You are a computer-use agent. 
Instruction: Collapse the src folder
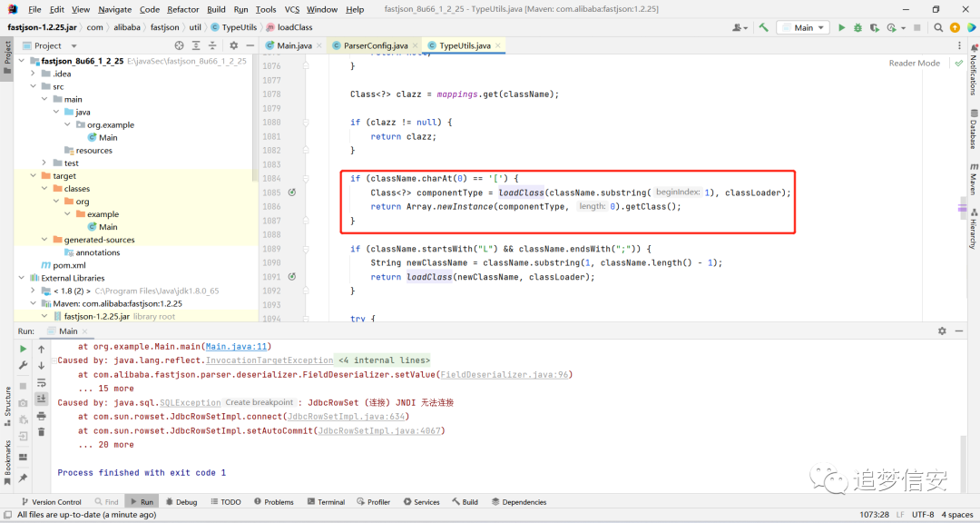34,86
